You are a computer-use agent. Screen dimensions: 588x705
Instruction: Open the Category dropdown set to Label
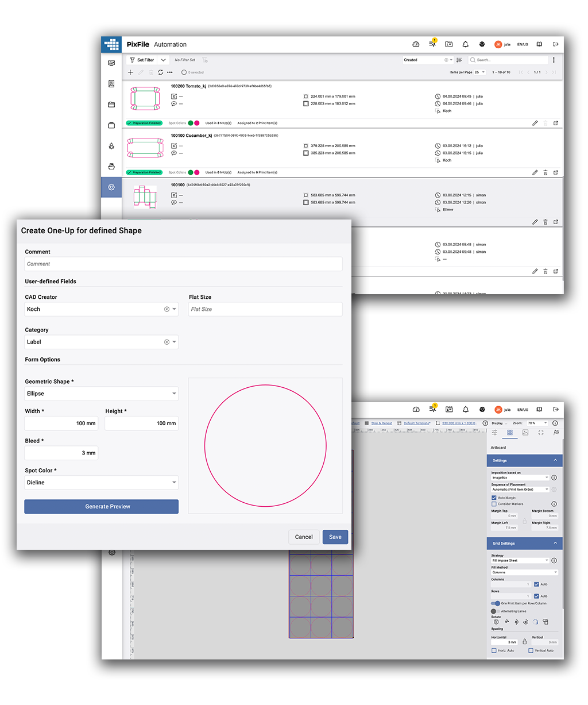point(101,342)
